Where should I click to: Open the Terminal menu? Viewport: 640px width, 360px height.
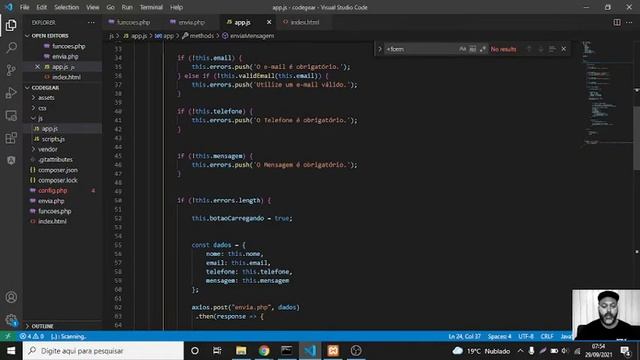pyautogui.click(x=151, y=7)
